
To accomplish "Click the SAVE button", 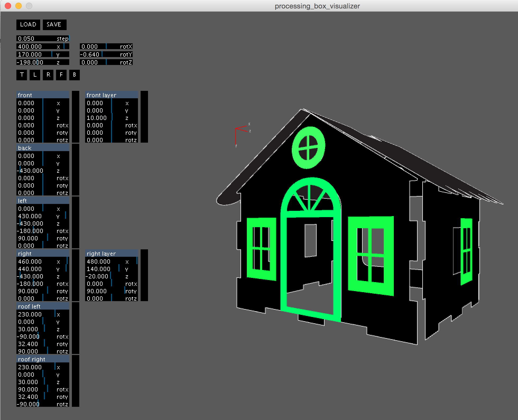I will point(54,25).
